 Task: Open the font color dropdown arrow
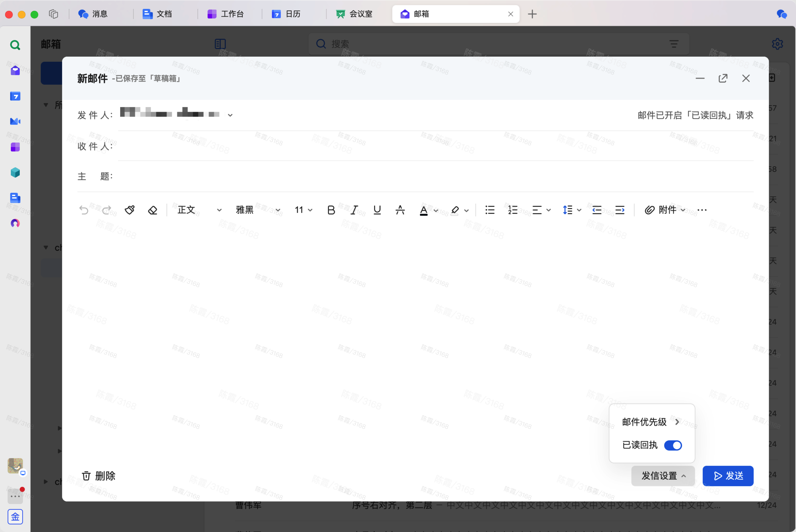tap(436, 211)
